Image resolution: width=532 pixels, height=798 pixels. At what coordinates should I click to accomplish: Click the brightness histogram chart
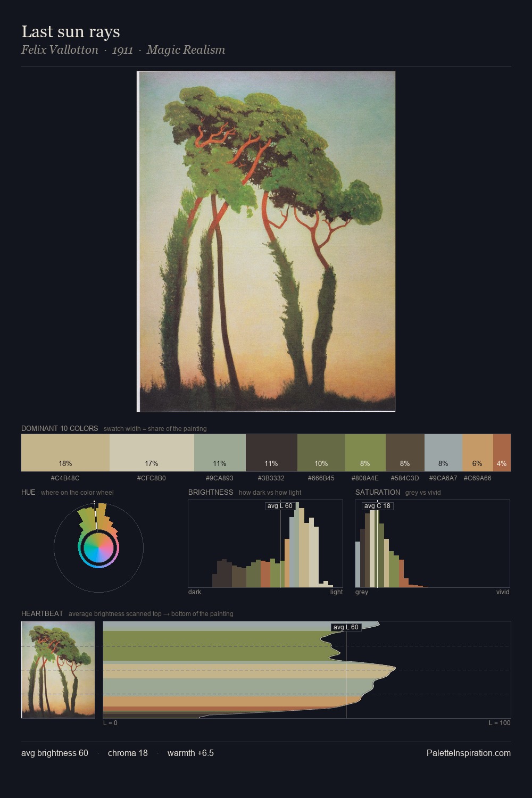point(265,544)
